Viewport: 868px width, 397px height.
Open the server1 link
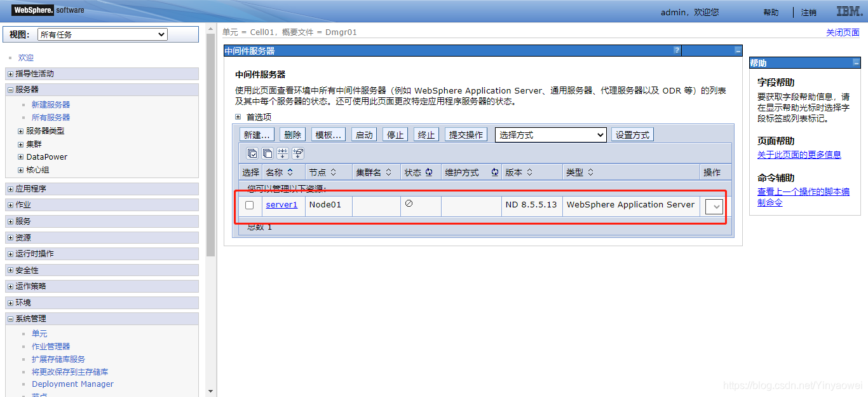click(x=281, y=205)
